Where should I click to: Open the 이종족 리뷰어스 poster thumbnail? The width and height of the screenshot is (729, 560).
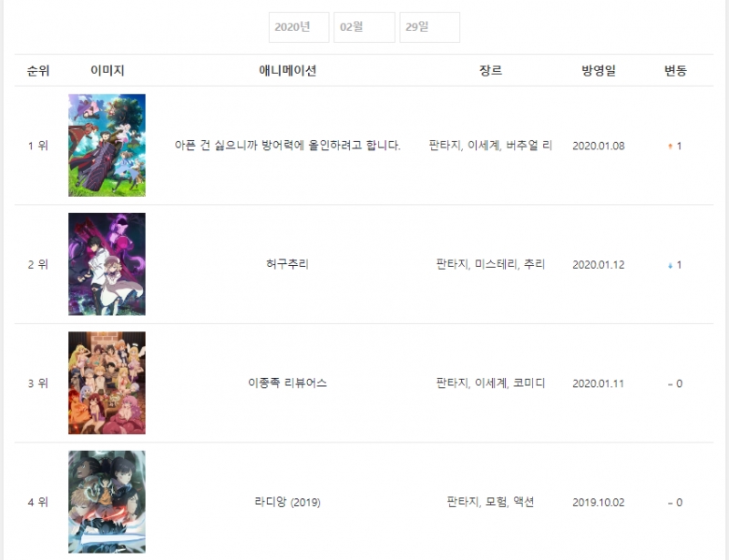pyautogui.click(x=107, y=383)
